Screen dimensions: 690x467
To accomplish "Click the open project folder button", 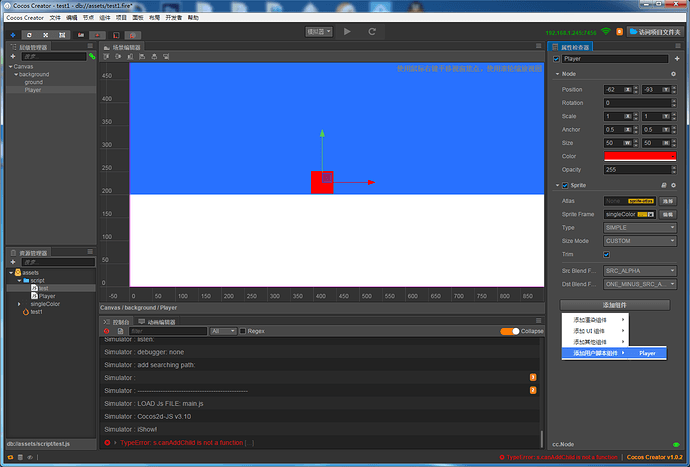I will [x=655, y=32].
